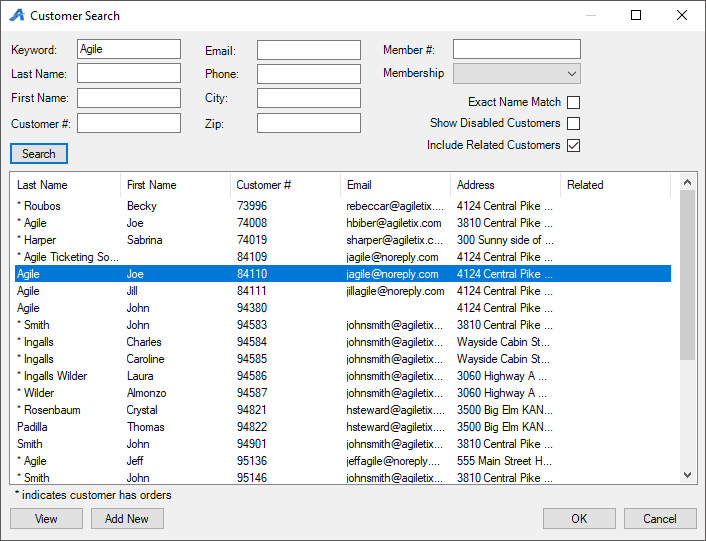706x541 pixels.
Task: Select Agile John 94380 row
Action: pos(343,308)
